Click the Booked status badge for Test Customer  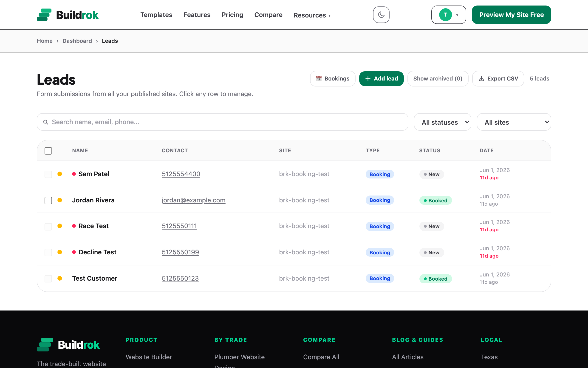pyautogui.click(x=435, y=279)
